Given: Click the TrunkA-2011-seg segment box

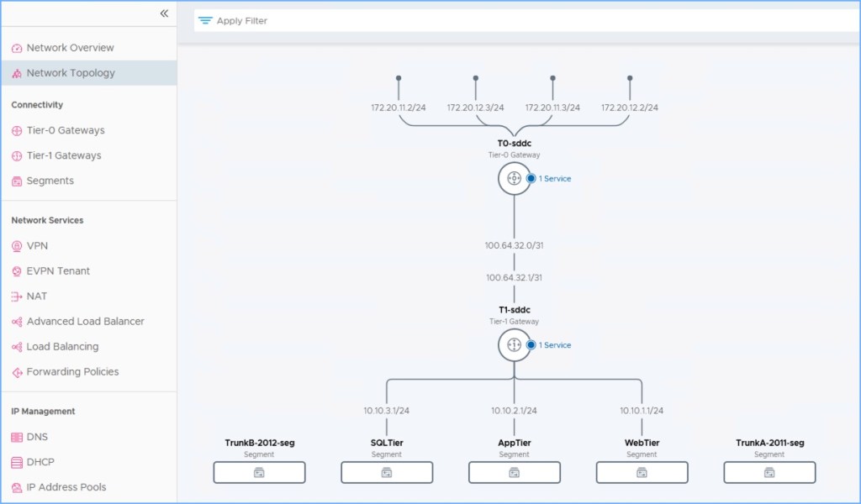Looking at the screenshot, I should tap(769, 472).
